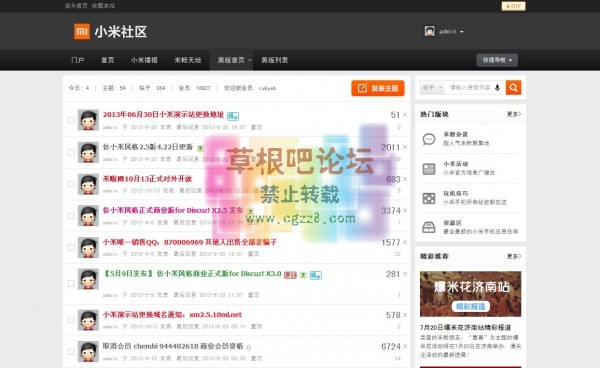This screenshot has height=368, width=600.
Task: Click the 精彩报道 button on the banner
Action: point(471,306)
